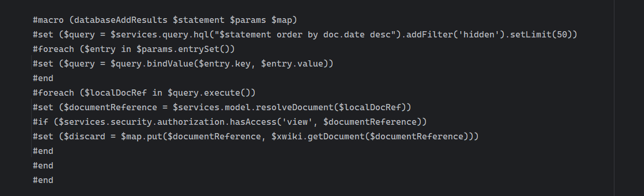Click the last #end line

pos(43,180)
